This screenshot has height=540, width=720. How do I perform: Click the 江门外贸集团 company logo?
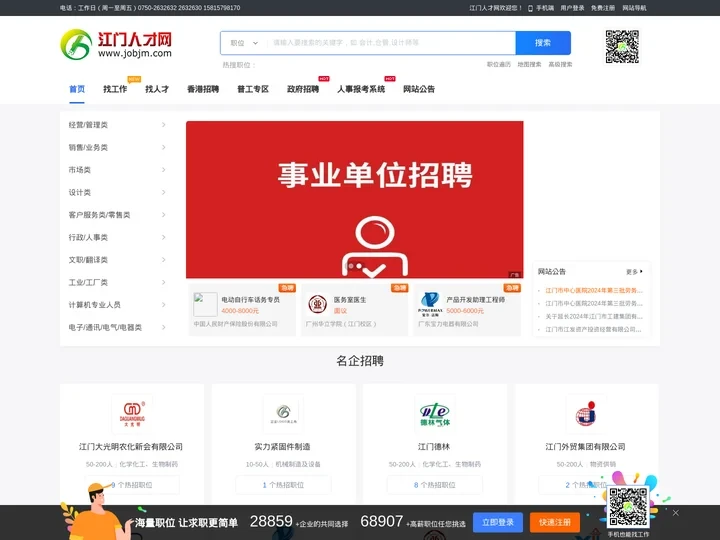coord(586,414)
